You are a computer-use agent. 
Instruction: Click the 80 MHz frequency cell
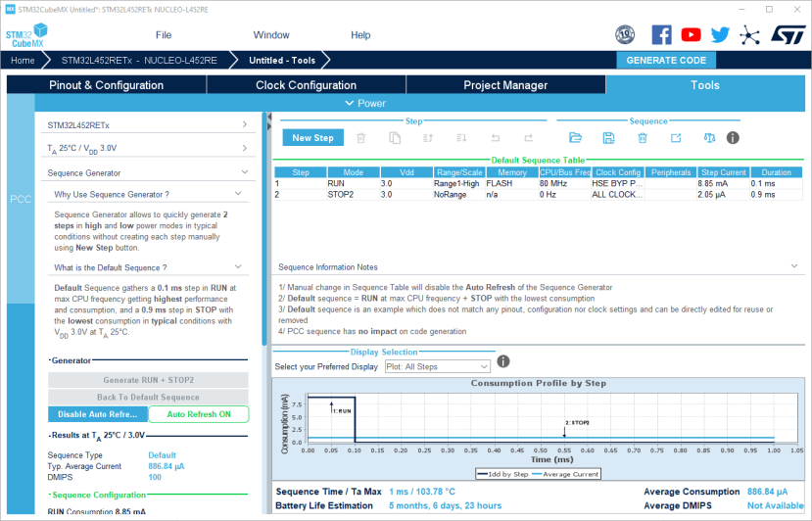(x=564, y=183)
